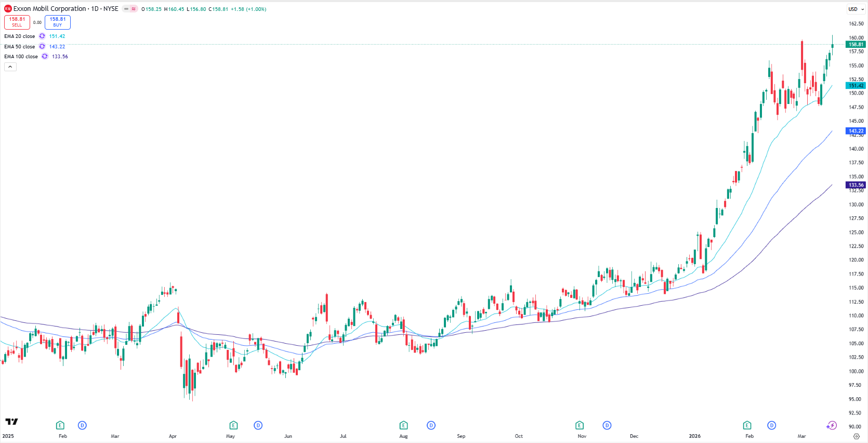Screen dimensions: 868x443
Task: Collapse the indicator legend with the chevron
Action: [10, 67]
